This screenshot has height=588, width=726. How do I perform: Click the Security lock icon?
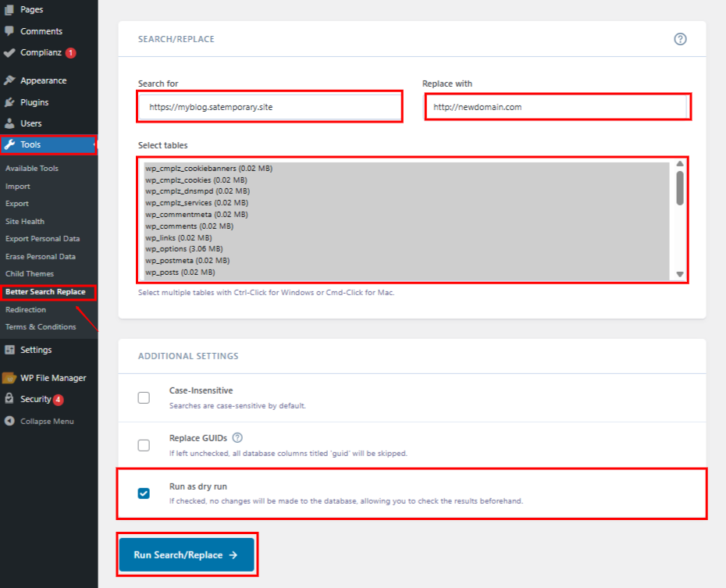9,398
